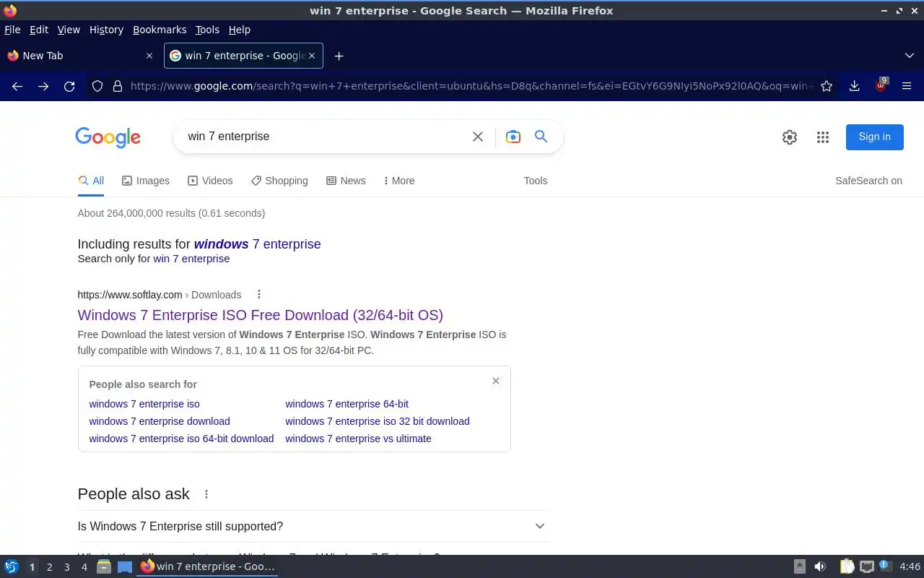Screen dimensions: 924x578
Task: Click the Firefox back arrow
Action: tap(17, 86)
